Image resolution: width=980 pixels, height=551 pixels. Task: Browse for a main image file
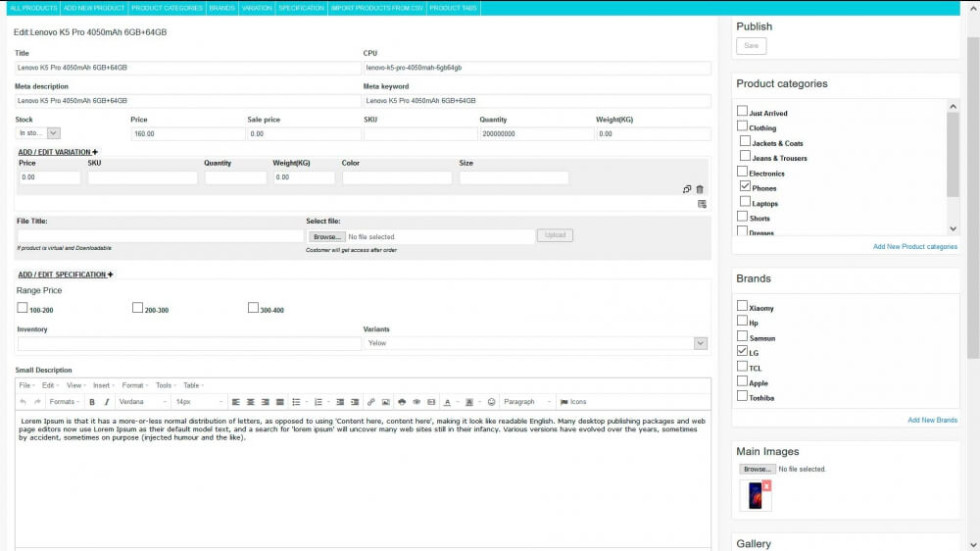[x=757, y=469]
